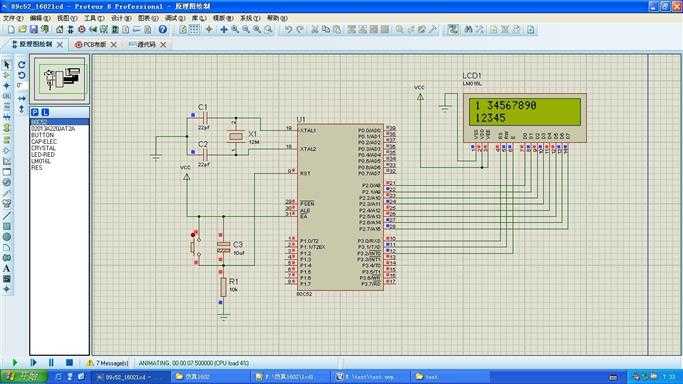Click the Undo arrow icon
This screenshot has height=384, width=683.
pyautogui.click(x=288, y=30)
